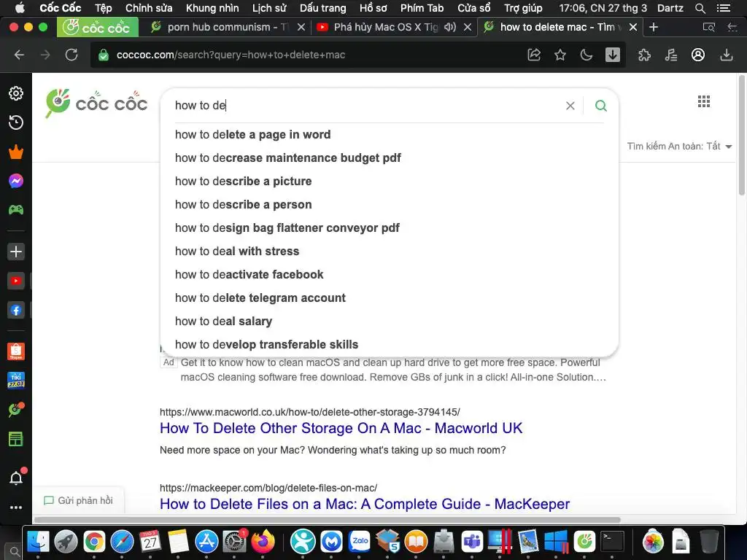Expand the 'Tìm kiếm An toàn: Tắt' dropdown
The height and width of the screenshot is (560, 747).
pyautogui.click(x=679, y=146)
